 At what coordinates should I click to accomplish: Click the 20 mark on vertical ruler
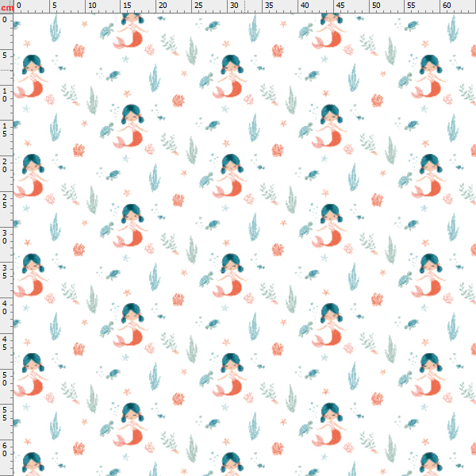[5, 166]
